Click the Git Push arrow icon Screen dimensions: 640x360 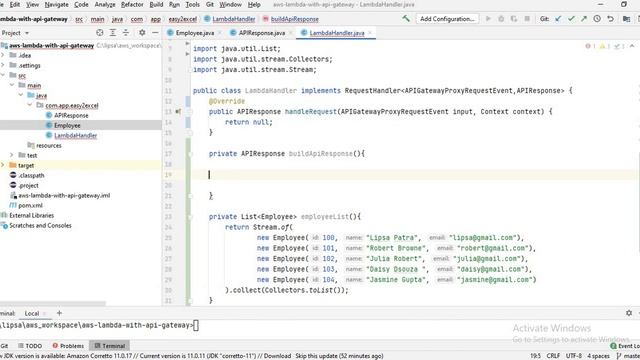(584, 19)
